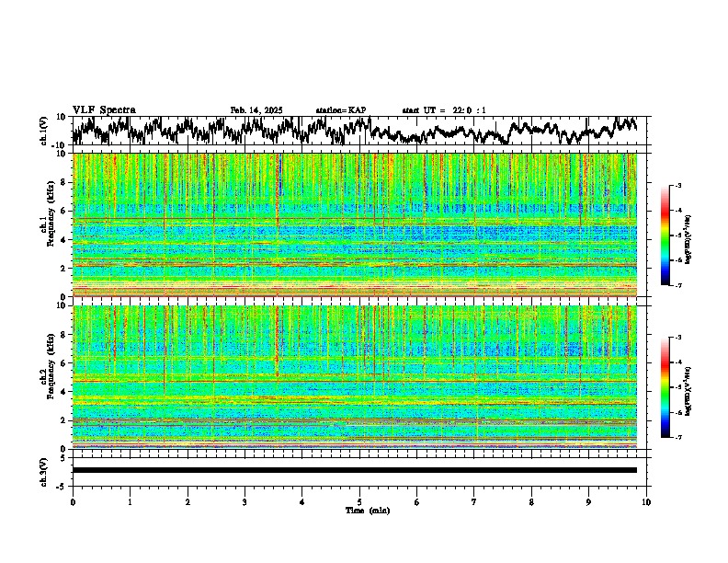
Task: Click the "4" kHz tick on the ch.2 spectrogram axis
Action: 64,392
